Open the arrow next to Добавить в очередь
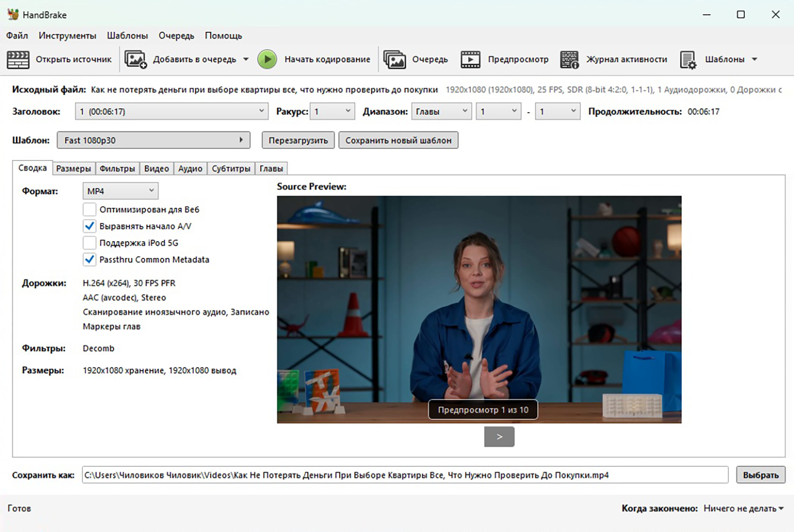 click(x=246, y=60)
